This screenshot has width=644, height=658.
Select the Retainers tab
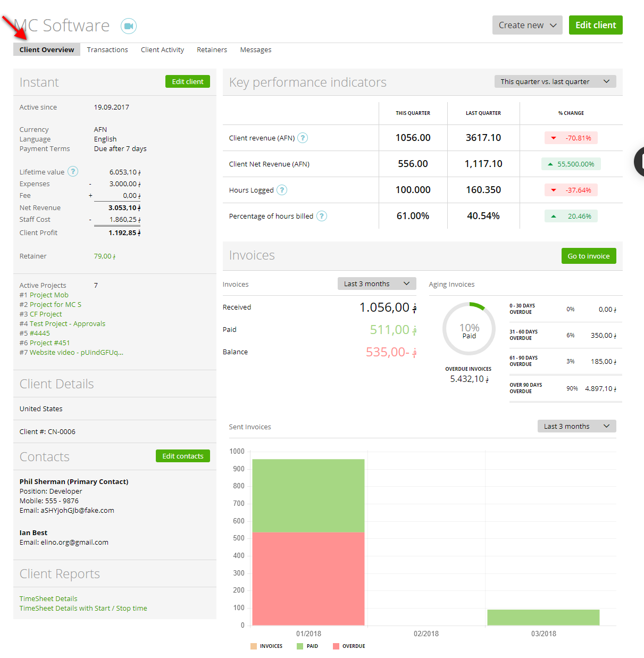[x=212, y=49]
